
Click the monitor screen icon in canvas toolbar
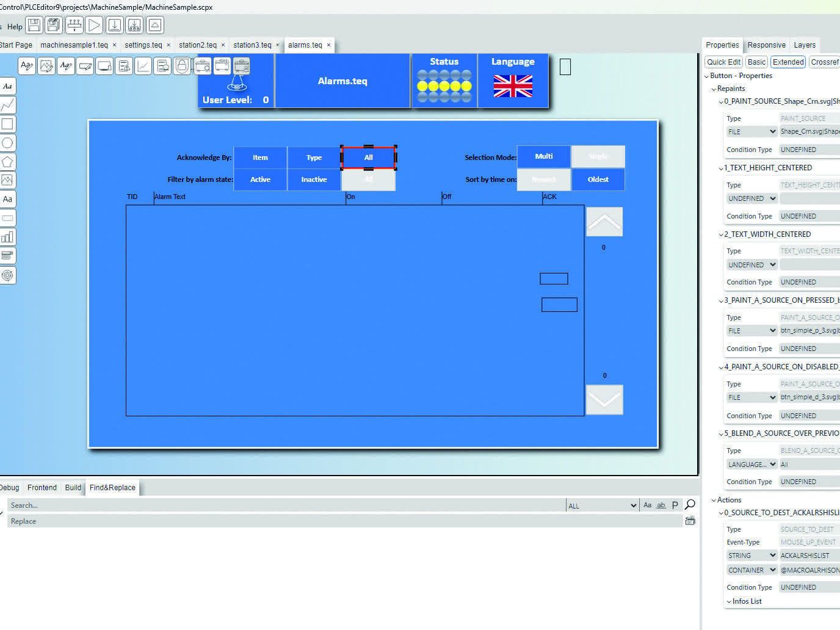[x=104, y=66]
